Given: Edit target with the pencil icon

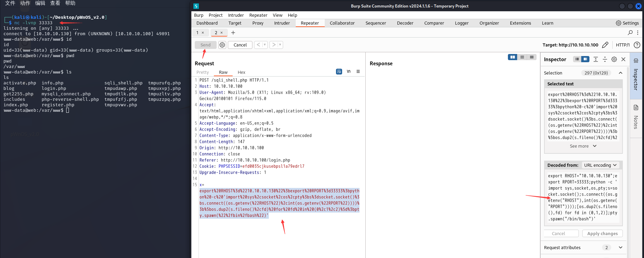Looking at the screenshot, I should pos(605,45).
